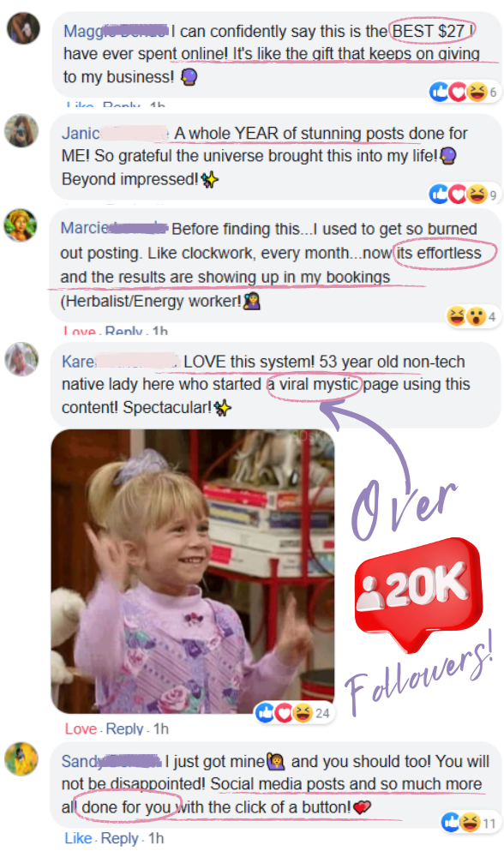View the 11 reactions on Sandy's comment

(x=470, y=822)
